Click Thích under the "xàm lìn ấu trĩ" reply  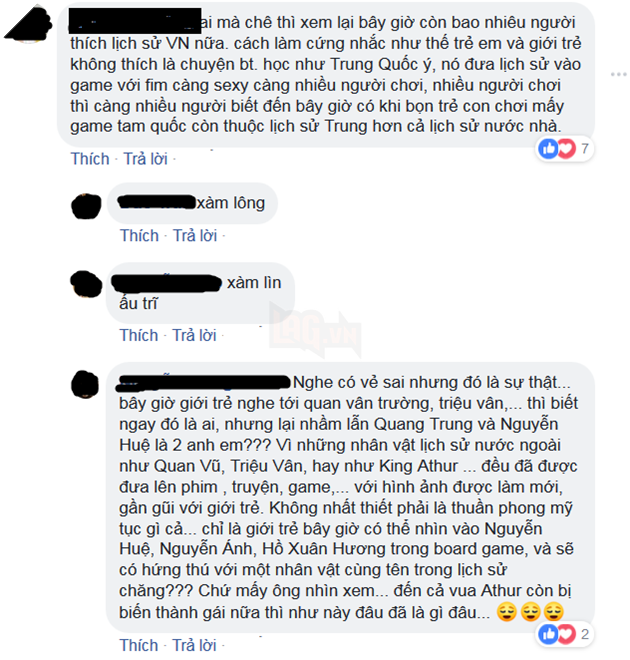click(x=139, y=335)
